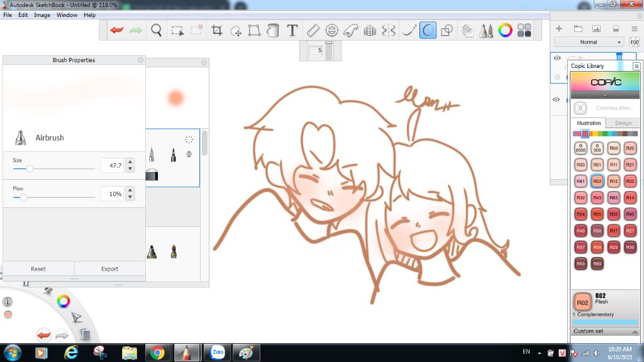Add an image layer

point(596,29)
